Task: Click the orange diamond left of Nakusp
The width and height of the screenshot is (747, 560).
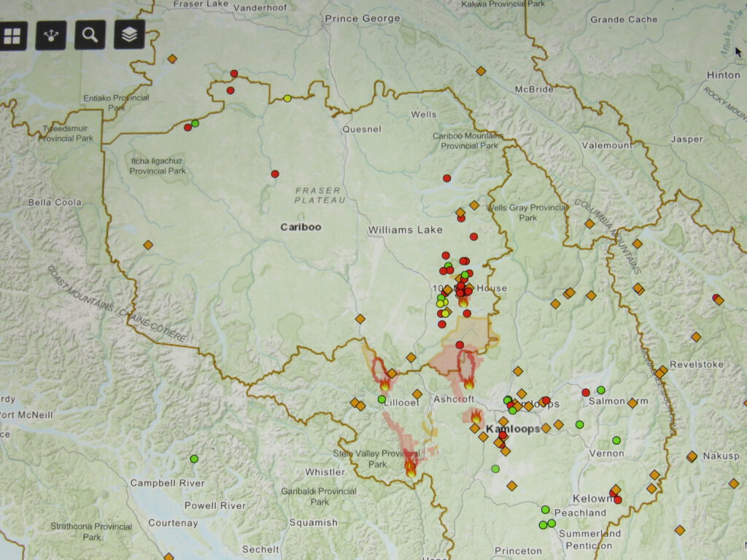Action: point(692,456)
